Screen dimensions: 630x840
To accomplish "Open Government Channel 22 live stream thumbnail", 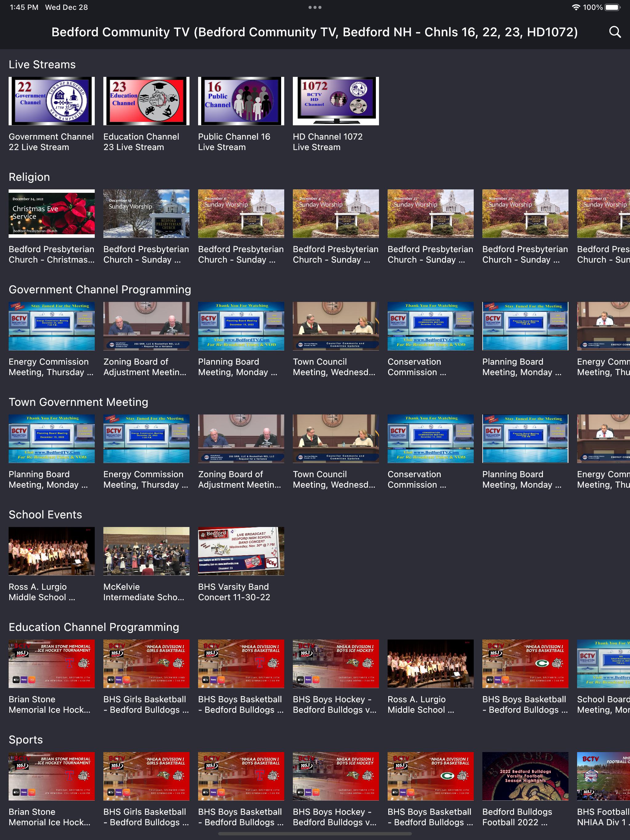I will [x=52, y=101].
